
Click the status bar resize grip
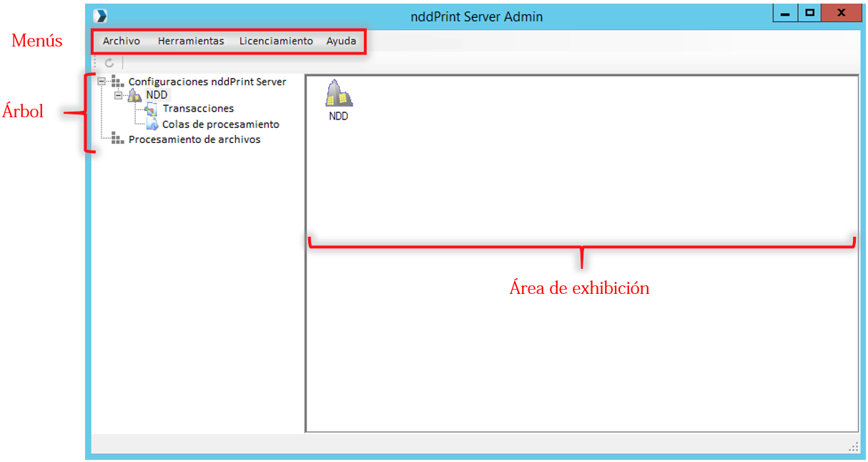point(853,446)
